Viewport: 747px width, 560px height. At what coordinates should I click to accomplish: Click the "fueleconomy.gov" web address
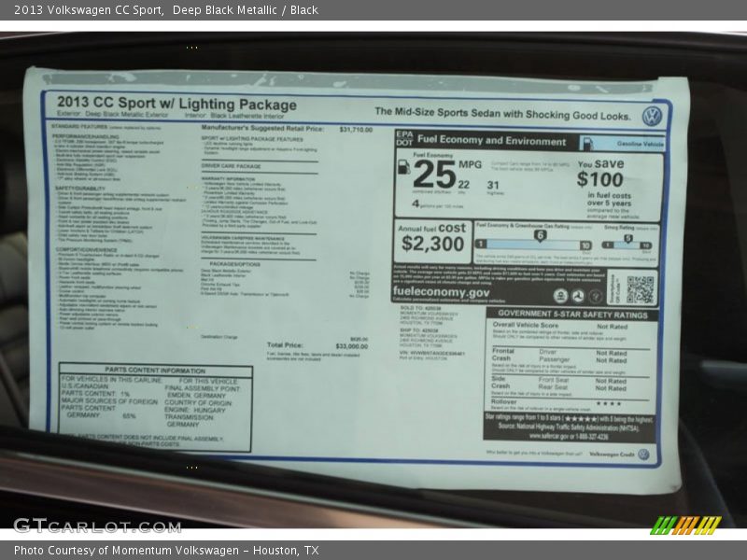click(x=441, y=291)
